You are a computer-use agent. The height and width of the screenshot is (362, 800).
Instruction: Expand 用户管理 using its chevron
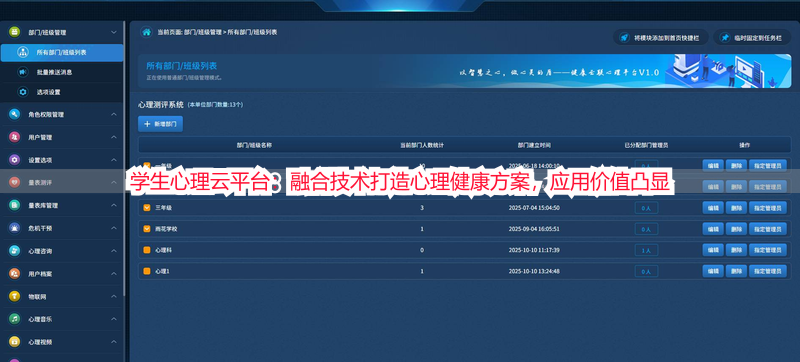point(114,137)
